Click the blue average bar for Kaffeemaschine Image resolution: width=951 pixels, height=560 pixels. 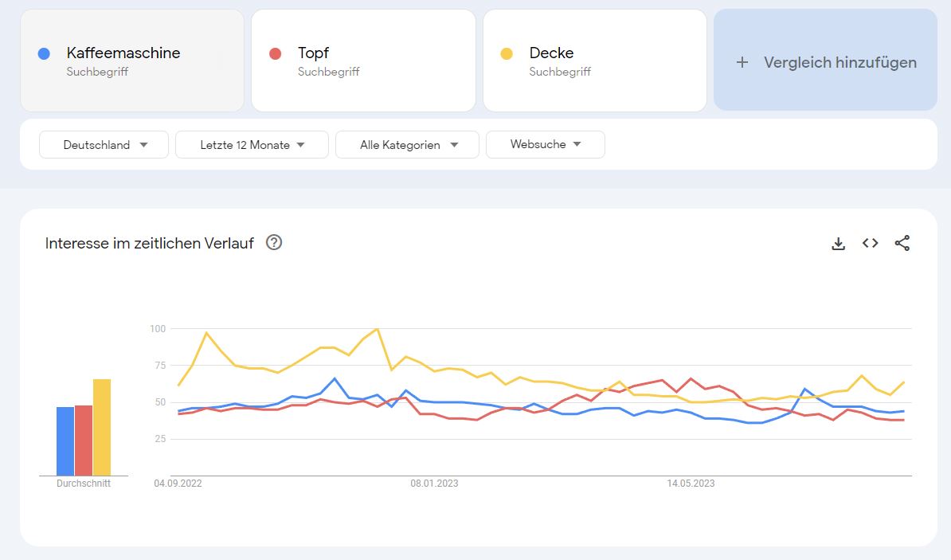pyautogui.click(x=65, y=441)
